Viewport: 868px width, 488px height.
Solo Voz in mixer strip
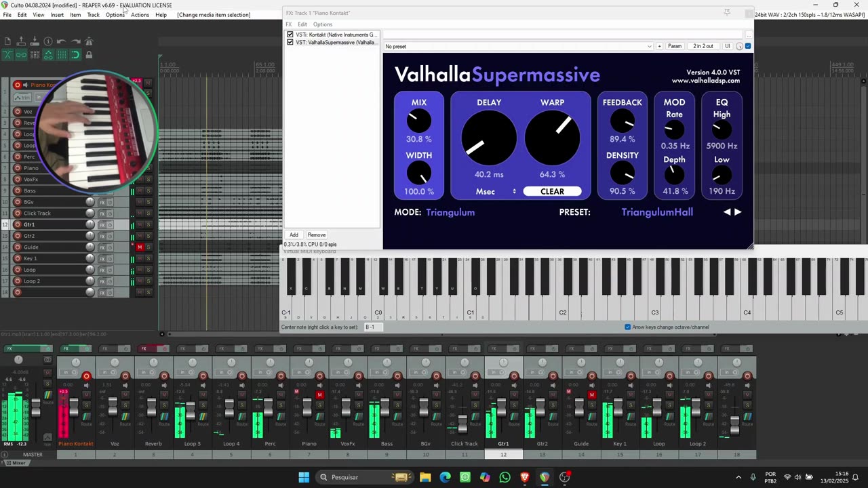click(x=125, y=405)
